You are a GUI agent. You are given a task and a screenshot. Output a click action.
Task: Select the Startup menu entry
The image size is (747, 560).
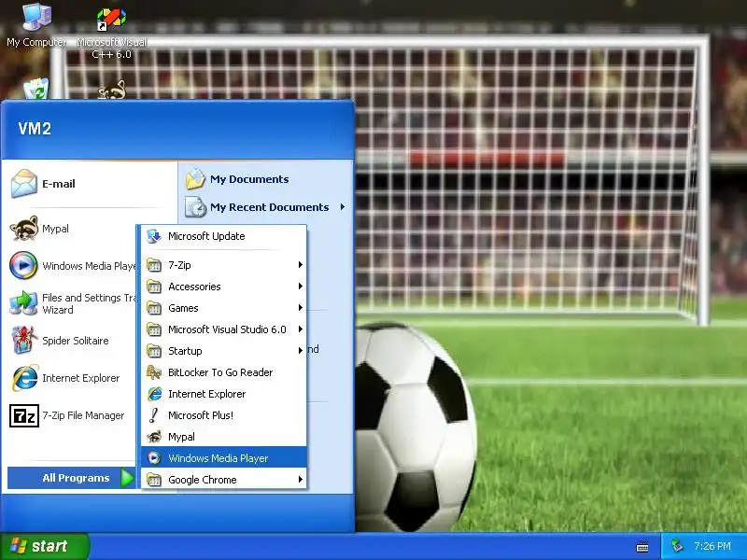tap(224, 351)
